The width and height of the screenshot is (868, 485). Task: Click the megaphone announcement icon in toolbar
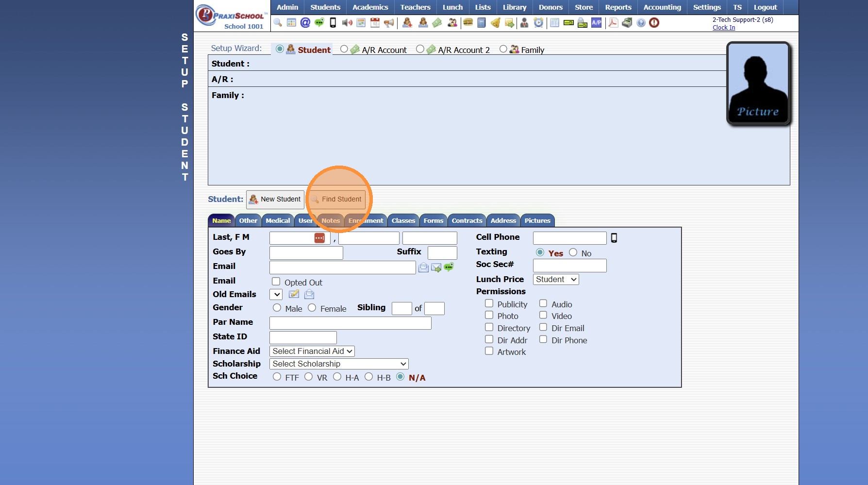click(x=389, y=23)
